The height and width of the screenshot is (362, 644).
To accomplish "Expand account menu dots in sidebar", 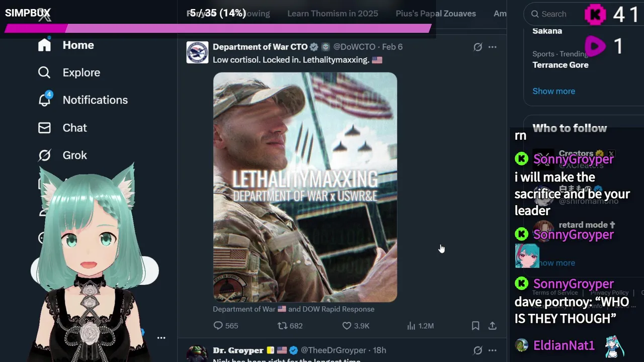I will pos(161,338).
